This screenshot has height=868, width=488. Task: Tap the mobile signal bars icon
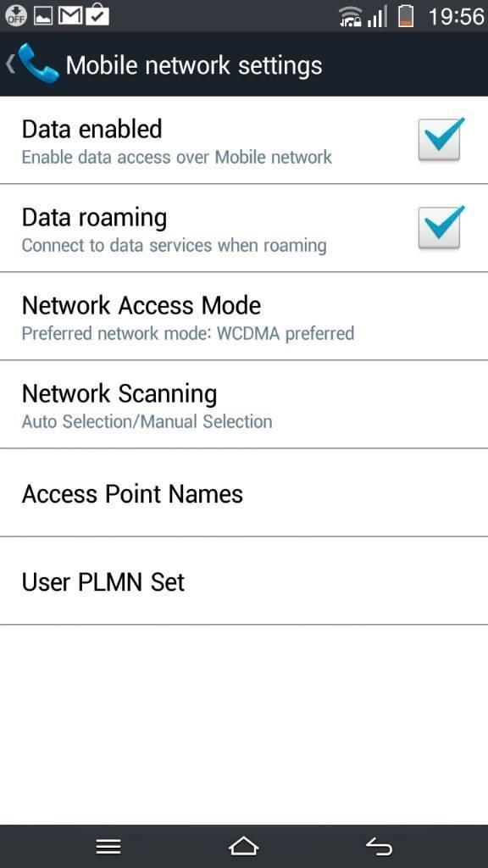click(377, 17)
